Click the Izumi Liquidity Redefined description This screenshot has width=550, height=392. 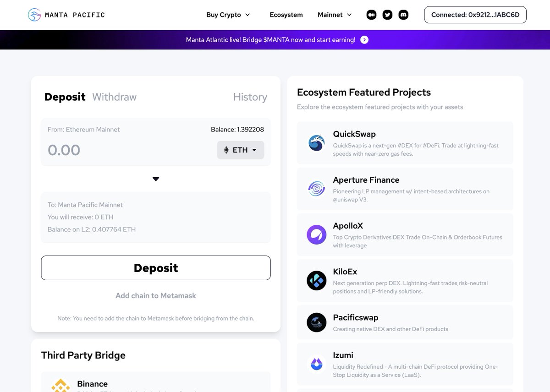(x=415, y=371)
